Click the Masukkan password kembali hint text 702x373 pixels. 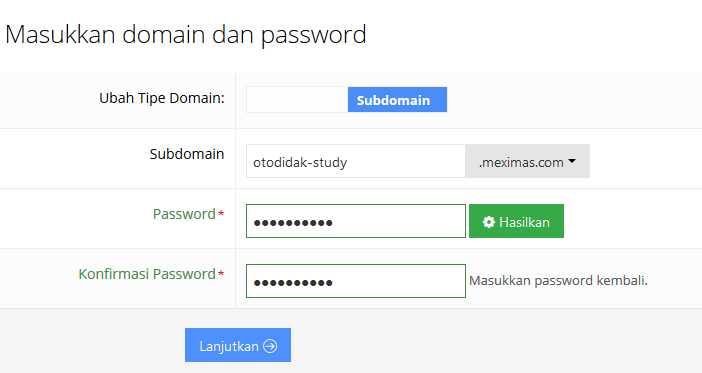click(558, 281)
